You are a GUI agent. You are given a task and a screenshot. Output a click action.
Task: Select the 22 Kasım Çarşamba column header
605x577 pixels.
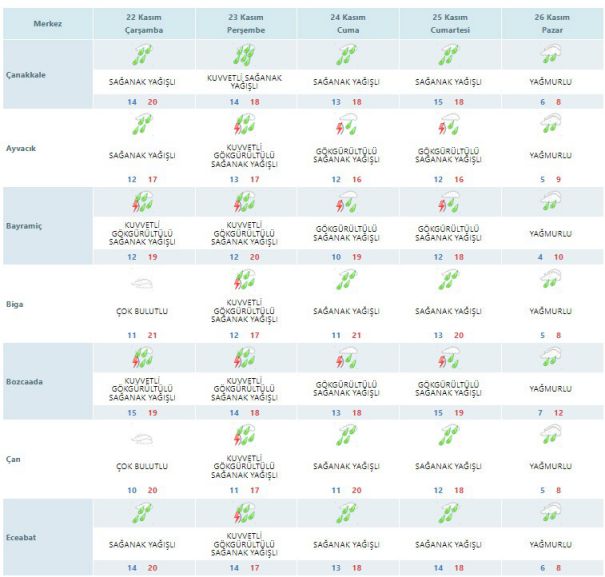(143, 23)
